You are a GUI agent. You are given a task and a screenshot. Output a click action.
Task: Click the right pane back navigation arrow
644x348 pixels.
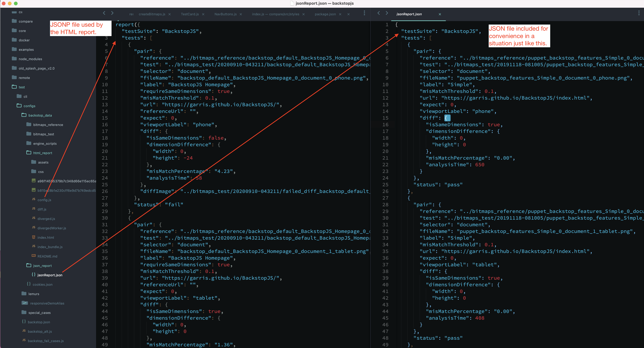(379, 13)
